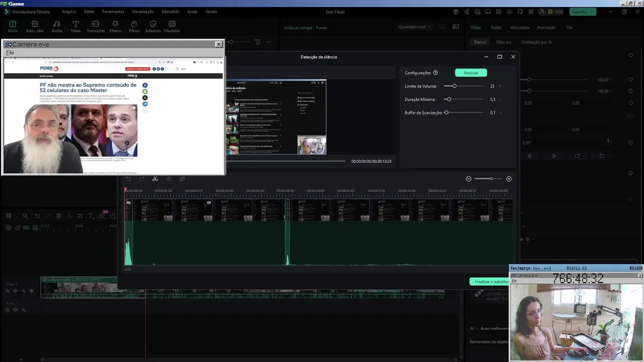The image size is (644, 362).
Task: Open the Arquivo menu
Action: 69,12
